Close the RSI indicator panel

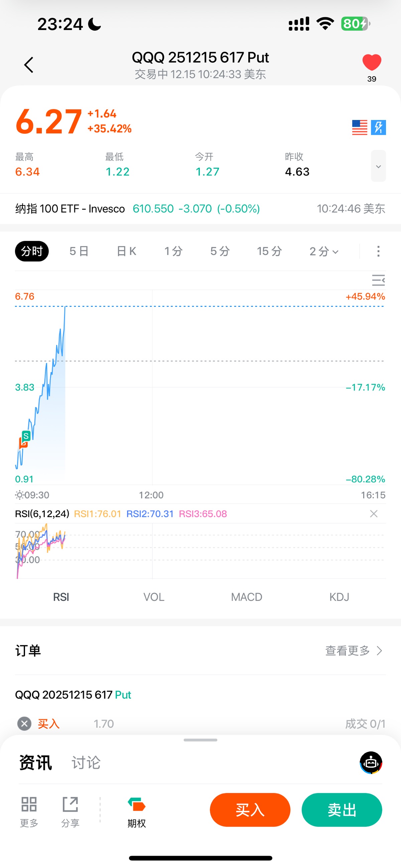pos(374,514)
